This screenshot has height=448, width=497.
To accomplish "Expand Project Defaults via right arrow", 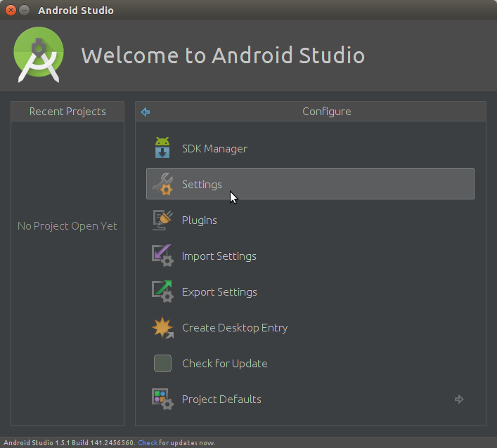I will pyautogui.click(x=459, y=400).
